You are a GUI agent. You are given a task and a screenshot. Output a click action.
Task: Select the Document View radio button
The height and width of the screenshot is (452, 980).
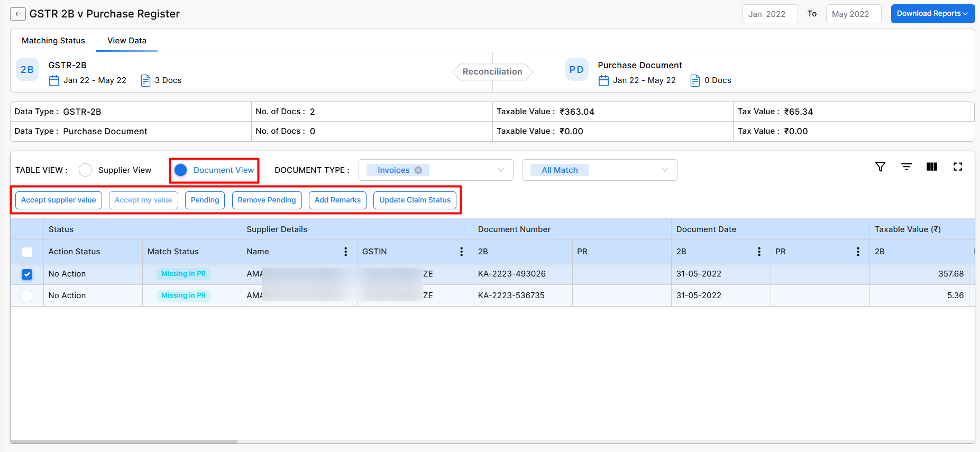pos(180,170)
